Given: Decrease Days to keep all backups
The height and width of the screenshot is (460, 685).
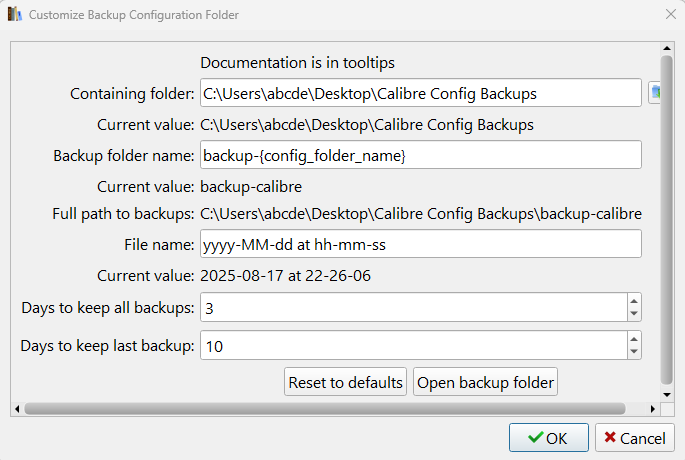Looking at the screenshot, I should pyautogui.click(x=633, y=314).
